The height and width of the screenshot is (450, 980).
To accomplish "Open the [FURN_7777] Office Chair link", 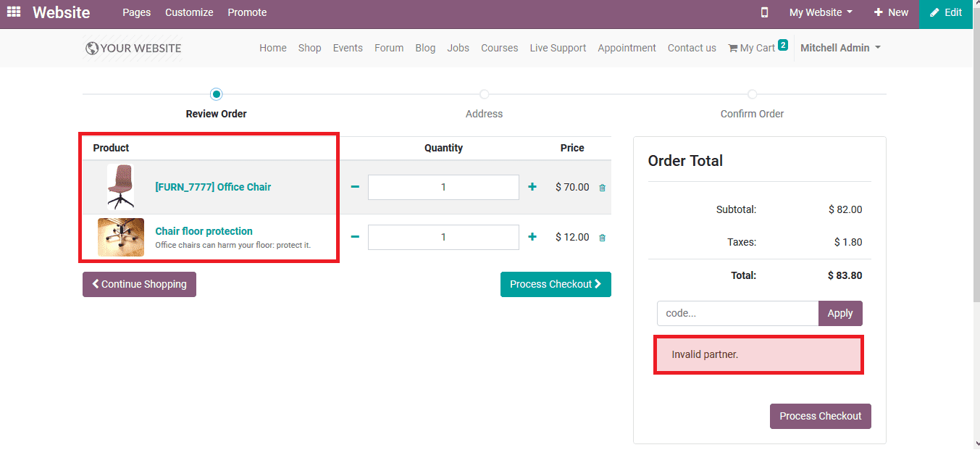I will click(x=213, y=187).
